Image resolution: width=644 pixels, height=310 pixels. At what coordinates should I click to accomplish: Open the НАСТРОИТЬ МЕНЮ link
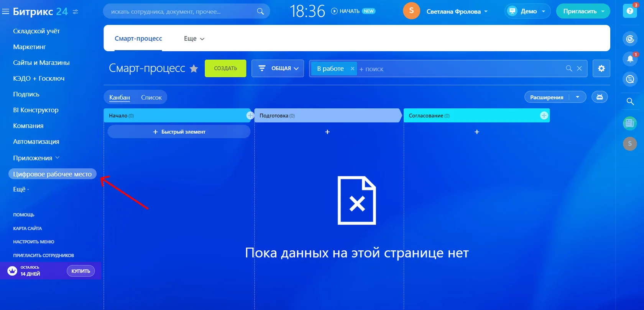click(x=33, y=241)
